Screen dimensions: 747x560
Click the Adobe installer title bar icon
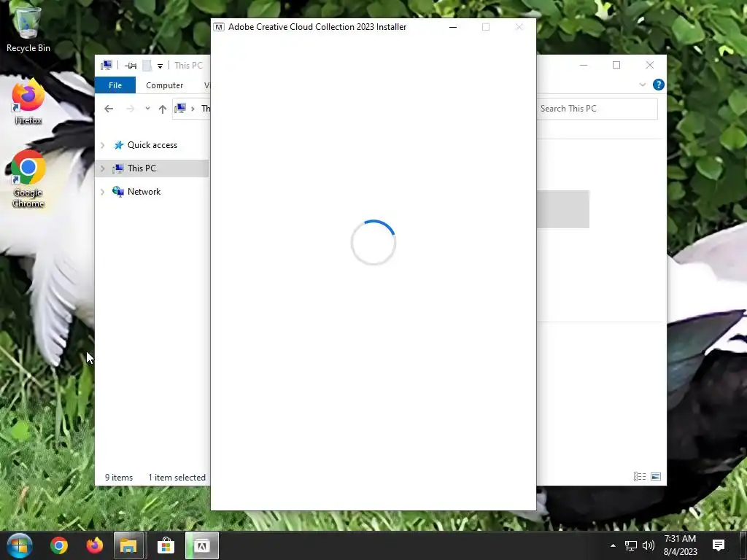coord(219,27)
